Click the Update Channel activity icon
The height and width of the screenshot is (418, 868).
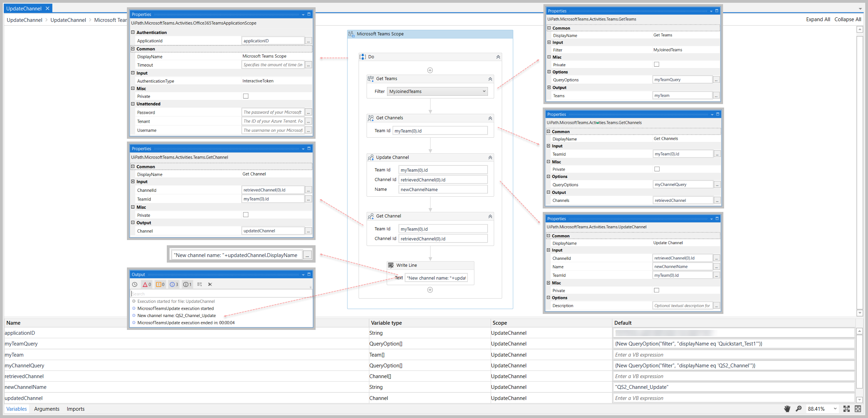(x=371, y=157)
